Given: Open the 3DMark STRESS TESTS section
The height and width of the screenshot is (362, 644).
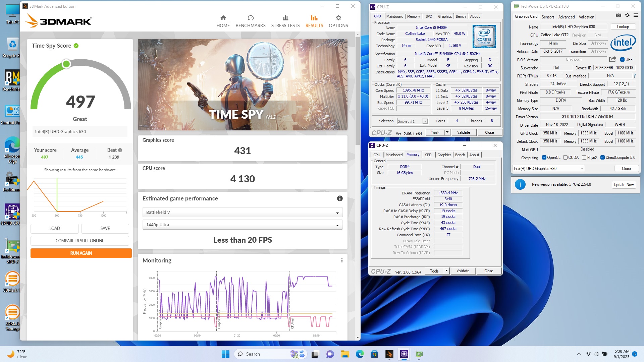Looking at the screenshot, I should (x=285, y=21).
